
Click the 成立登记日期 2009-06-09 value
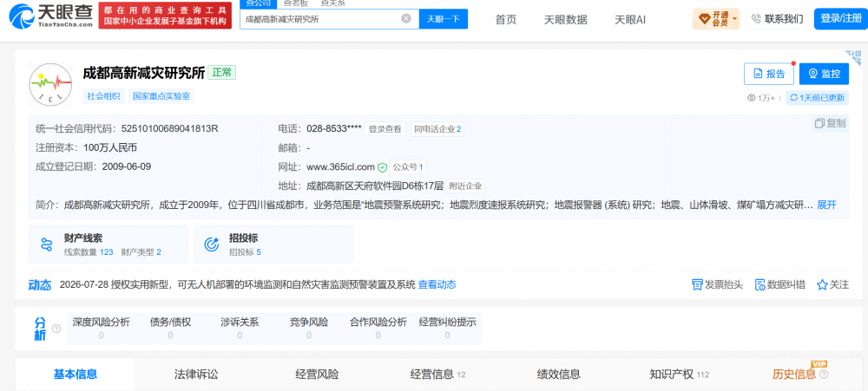coord(127,166)
